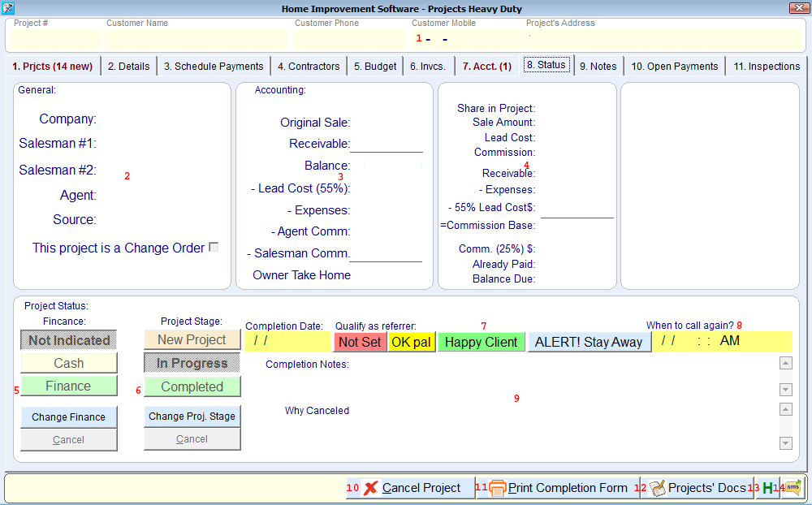
Task: Open the 10. Open Payments tab
Action: point(675,67)
